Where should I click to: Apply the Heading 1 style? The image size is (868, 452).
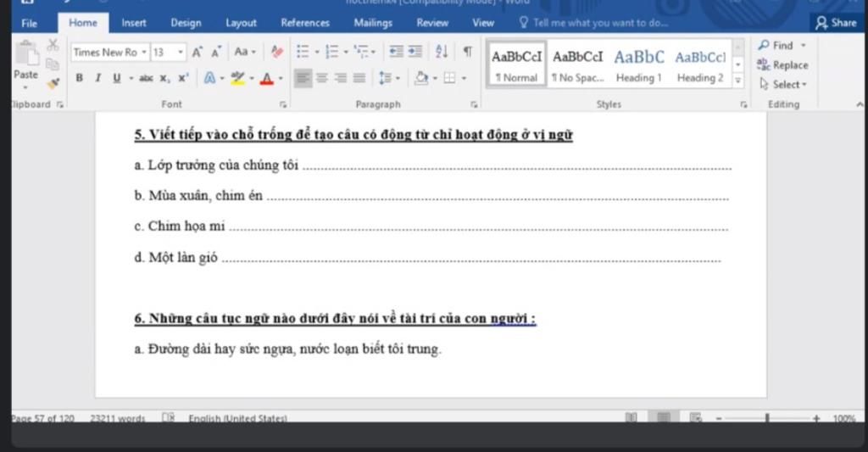pos(639,64)
